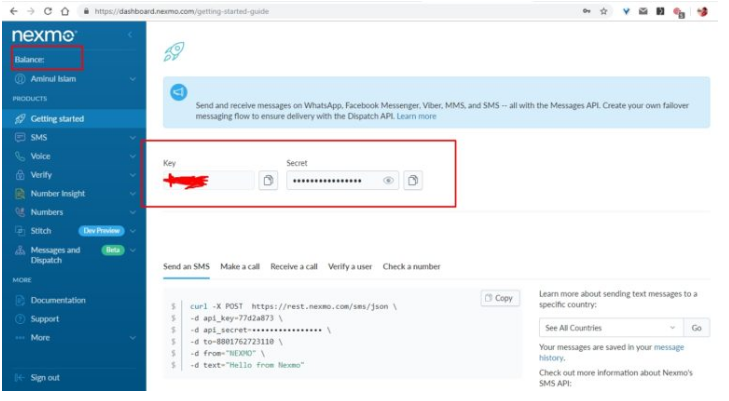729x401 pixels.
Task: Switch to the Make a call tab
Action: point(240,266)
